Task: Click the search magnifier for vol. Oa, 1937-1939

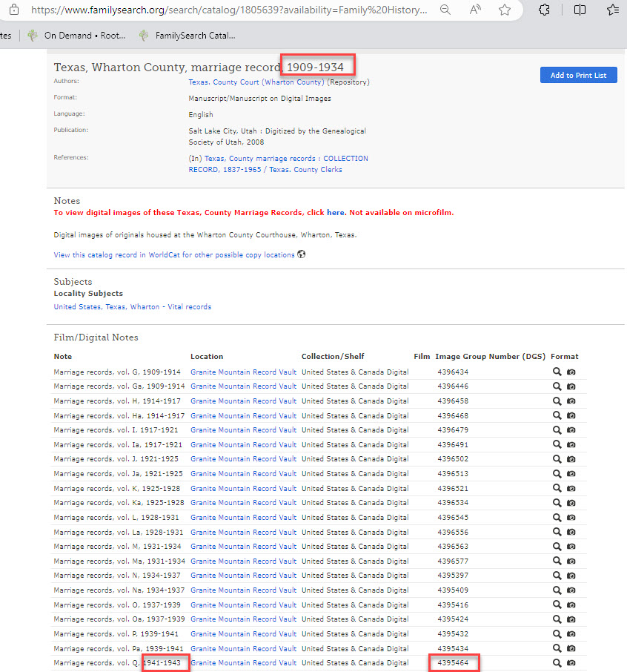Action: [557, 619]
